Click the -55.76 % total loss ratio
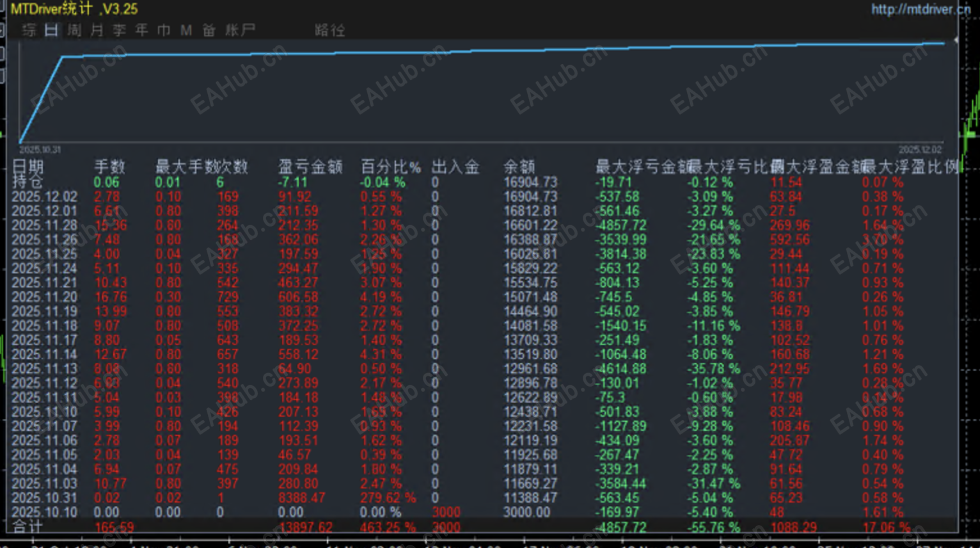This screenshot has width=980, height=548. coord(713,528)
